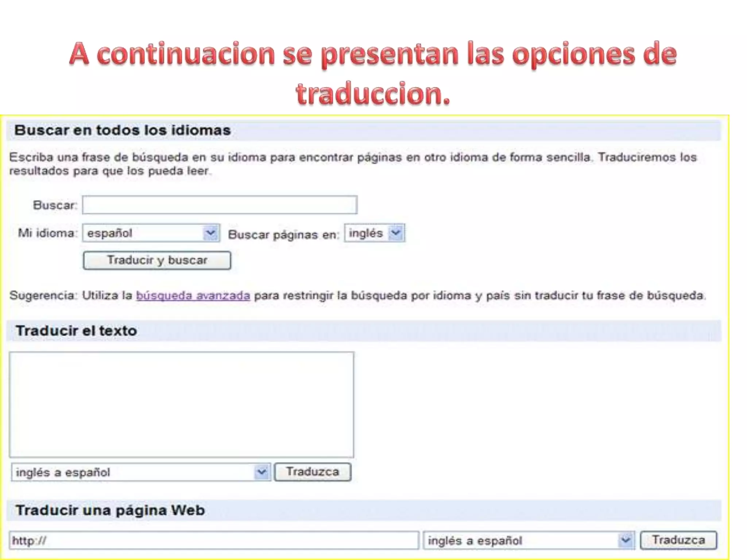Click the Buscar search text field
Image resolution: width=747 pixels, height=560 pixels.
pyautogui.click(x=220, y=205)
